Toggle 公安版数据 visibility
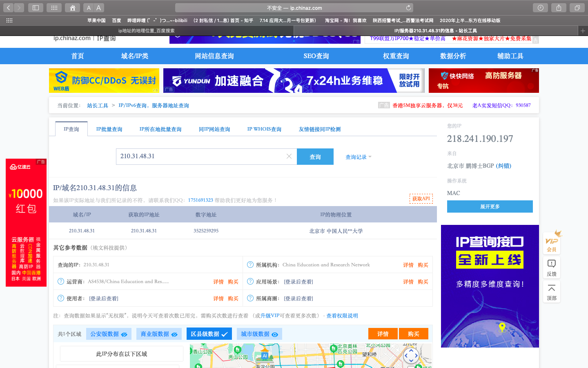 (109, 334)
